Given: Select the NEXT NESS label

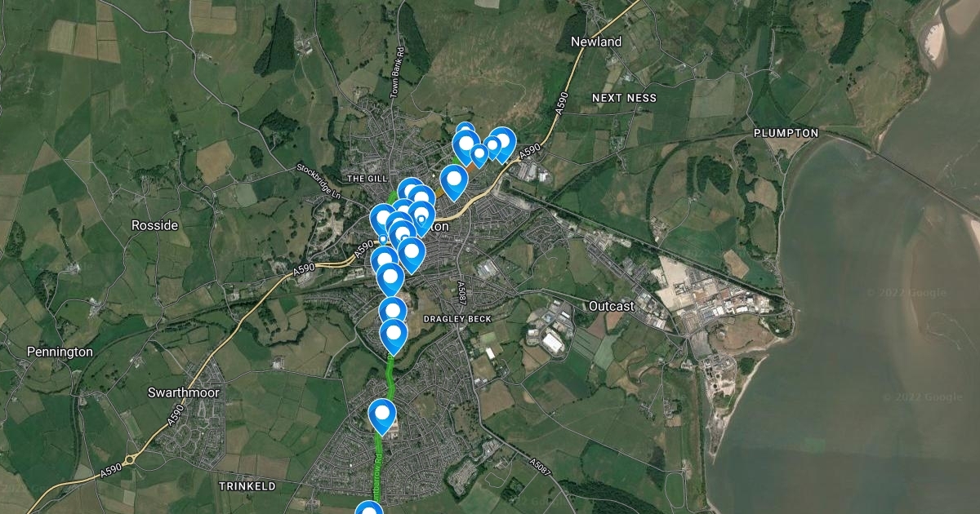Looking at the screenshot, I should tap(624, 98).
